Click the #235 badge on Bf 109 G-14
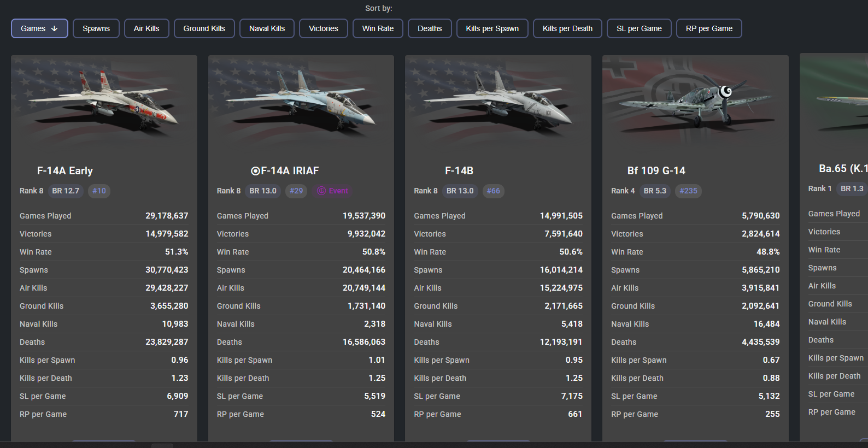The width and height of the screenshot is (868, 448). pos(689,191)
